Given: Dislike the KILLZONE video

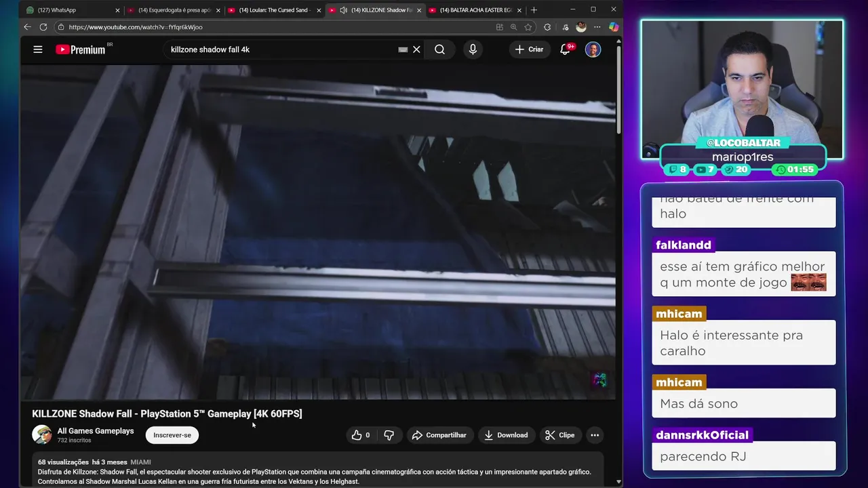Looking at the screenshot, I should point(389,435).
